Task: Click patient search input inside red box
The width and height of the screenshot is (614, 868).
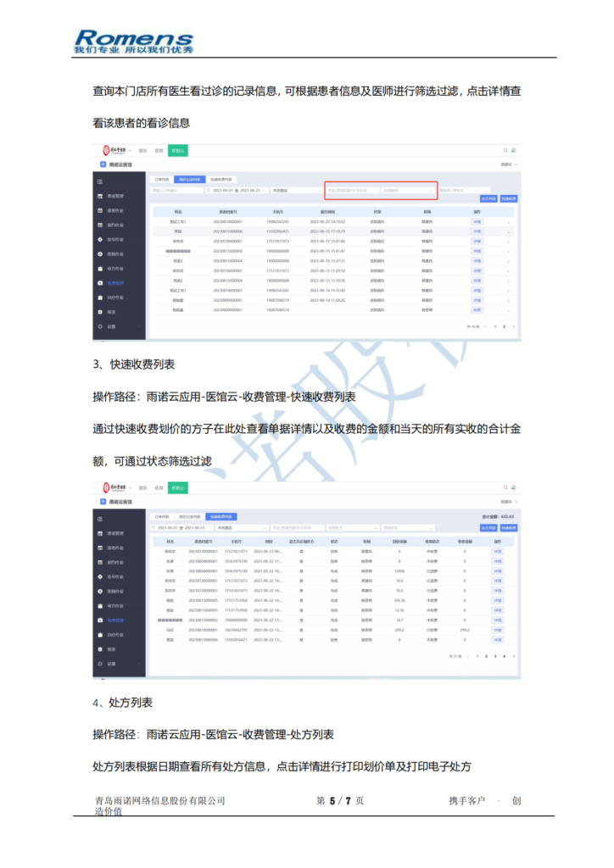Action: (353, 191)
